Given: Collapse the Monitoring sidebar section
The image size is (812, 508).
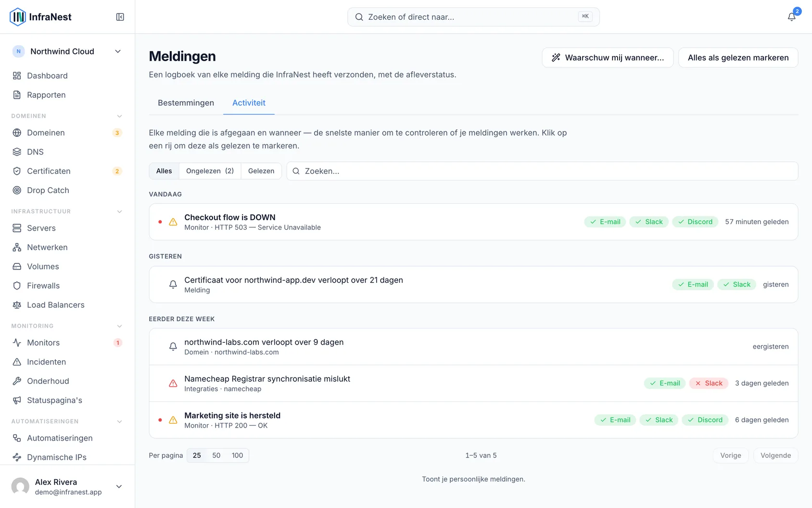Looking at the screenshot, I should [120, 326].
